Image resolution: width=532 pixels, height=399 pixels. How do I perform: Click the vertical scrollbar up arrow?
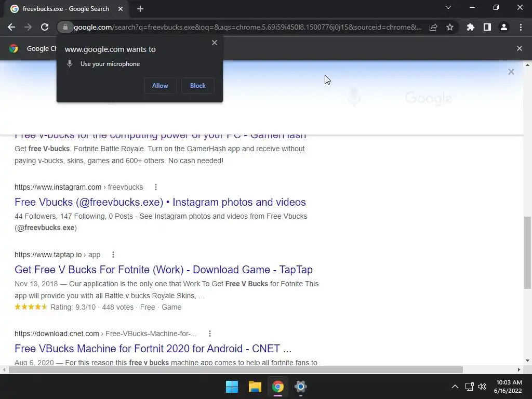pyautogui.click(x=527, y=65)
